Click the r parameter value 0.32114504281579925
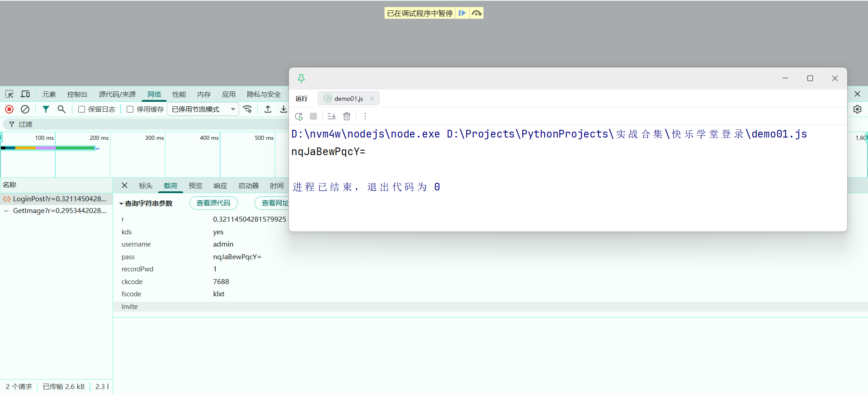868x394 pixels. click(250, 219)
